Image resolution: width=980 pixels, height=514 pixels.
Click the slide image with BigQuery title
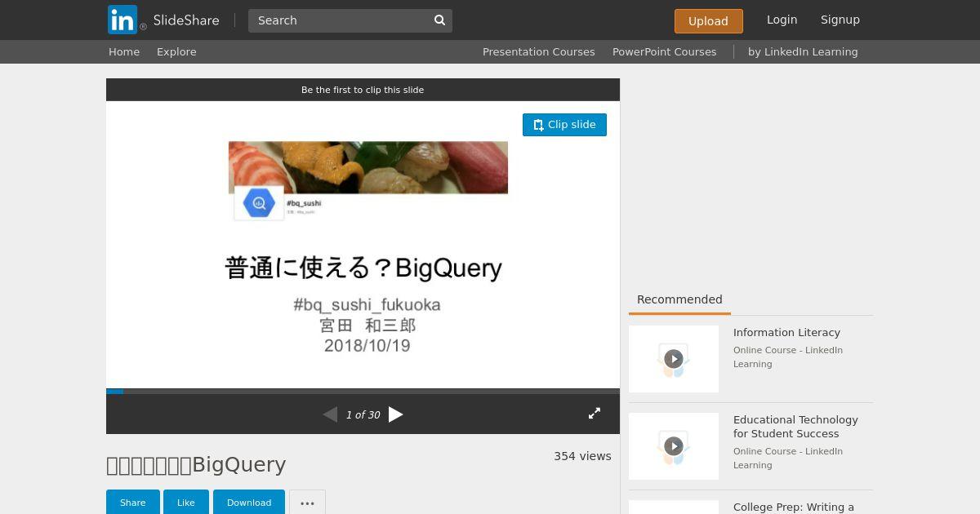tap(363, 245)
